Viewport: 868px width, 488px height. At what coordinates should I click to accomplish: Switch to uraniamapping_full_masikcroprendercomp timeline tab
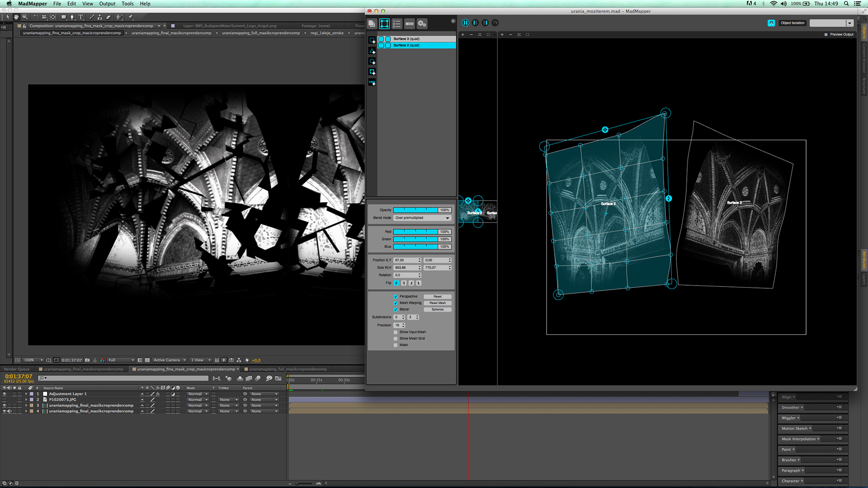click(288, 369)
